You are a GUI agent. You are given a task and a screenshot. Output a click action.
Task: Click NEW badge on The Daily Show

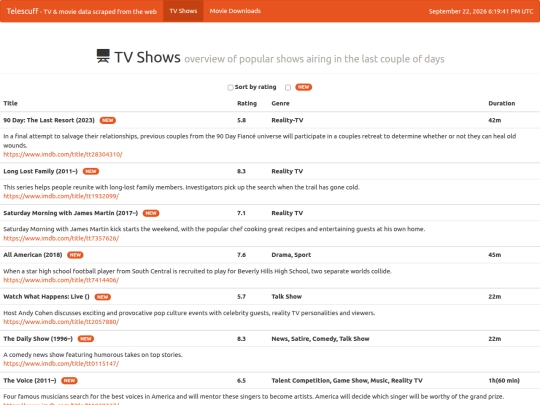86,339
